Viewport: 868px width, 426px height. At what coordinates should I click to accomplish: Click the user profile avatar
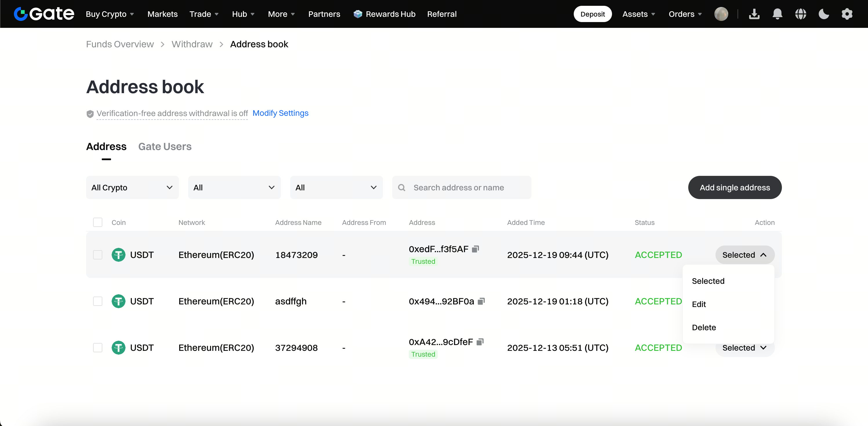point(721,14)
